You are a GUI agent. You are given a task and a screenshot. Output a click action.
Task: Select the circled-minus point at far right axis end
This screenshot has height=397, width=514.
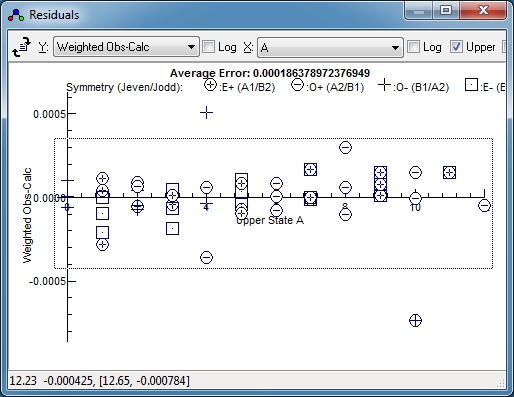[x=484, y=205]
